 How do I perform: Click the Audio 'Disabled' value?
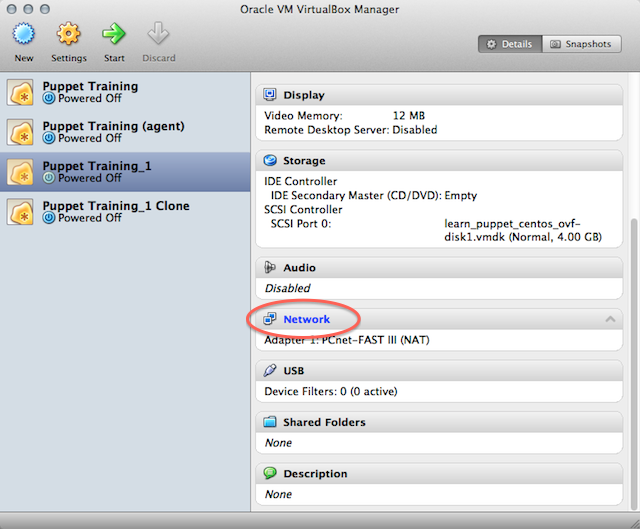pos(287,288)
